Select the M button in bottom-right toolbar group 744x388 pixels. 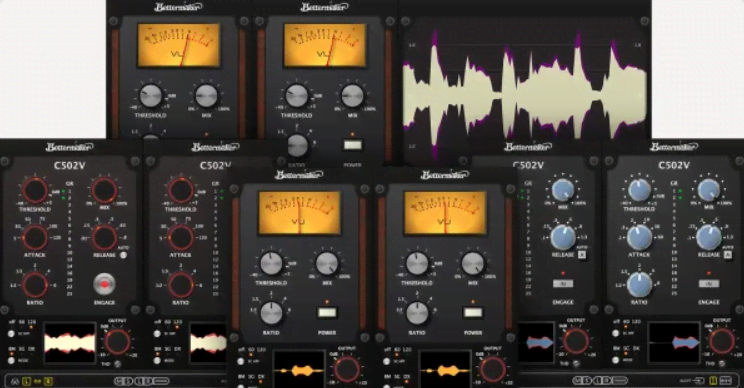click(x=578, y=380)
